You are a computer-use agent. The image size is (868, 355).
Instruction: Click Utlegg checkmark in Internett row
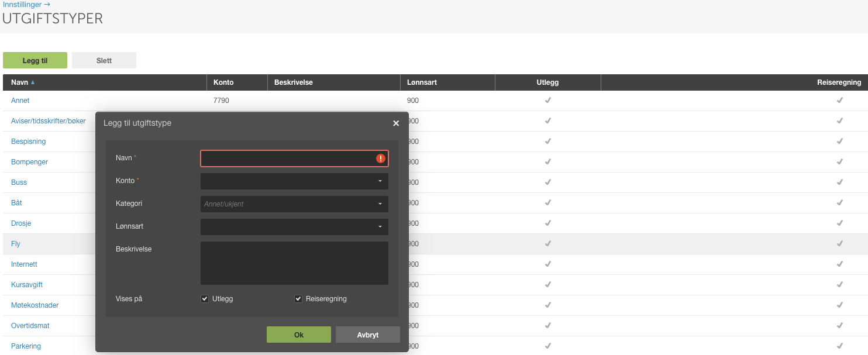click(x=548, y=264)
